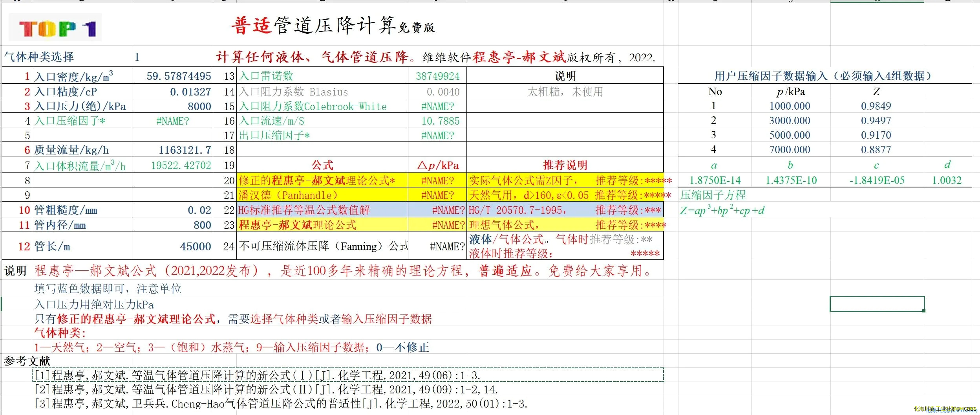
Task: Click '入口雷诺数' label cell
Action: (322, 76)
